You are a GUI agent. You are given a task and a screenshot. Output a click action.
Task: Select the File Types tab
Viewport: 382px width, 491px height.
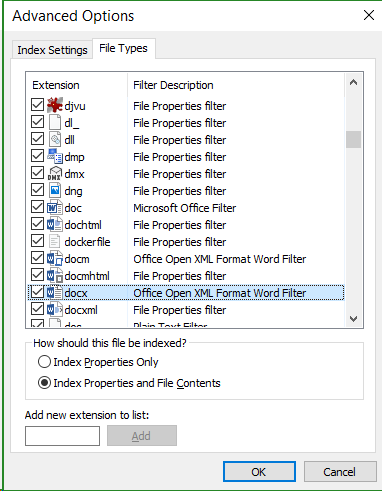click(x=123, y=49)
